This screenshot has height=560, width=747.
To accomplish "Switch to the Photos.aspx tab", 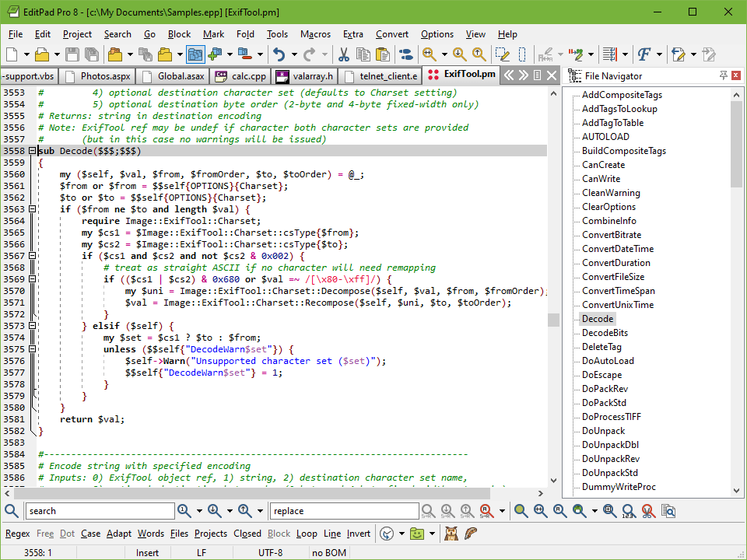I will [98, 76].
